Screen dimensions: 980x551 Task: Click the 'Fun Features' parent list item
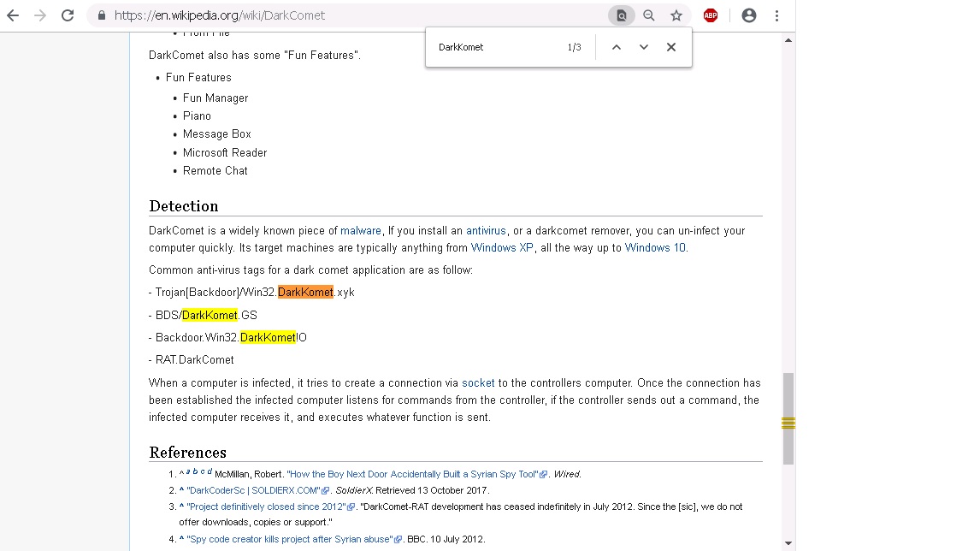pos(198,78)
